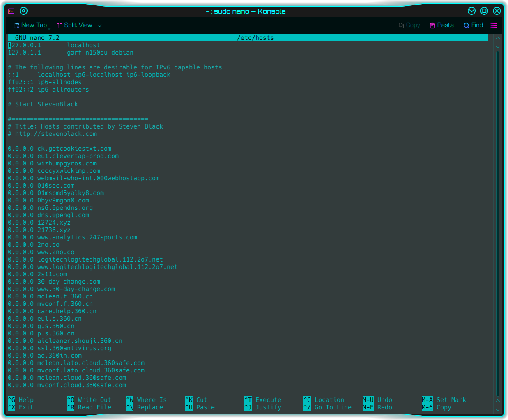Click the ^W Where Is shortcut label
This screenshot has height=420, width=508.
(147, 400)
